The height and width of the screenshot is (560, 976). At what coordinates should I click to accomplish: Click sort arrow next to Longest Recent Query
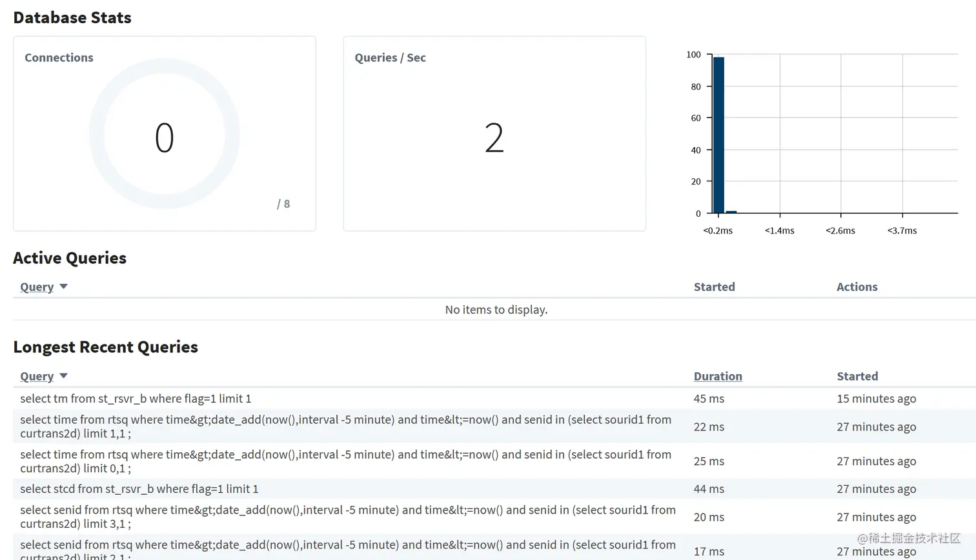[63, 376]
